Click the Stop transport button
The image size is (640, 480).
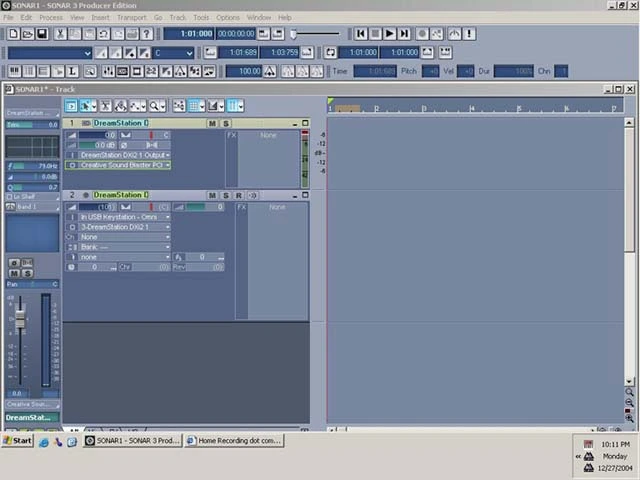pos(375,34)
